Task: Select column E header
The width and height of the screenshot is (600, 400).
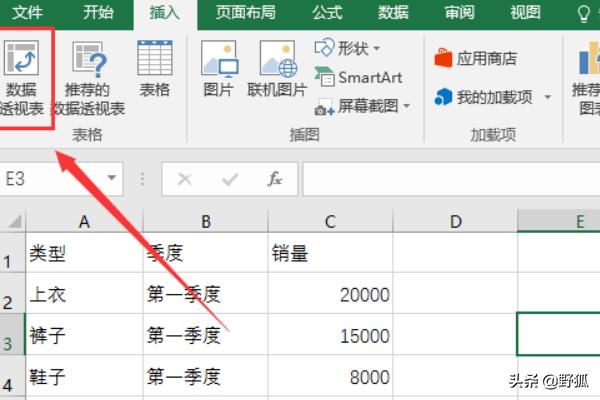Action: point(559,221)
